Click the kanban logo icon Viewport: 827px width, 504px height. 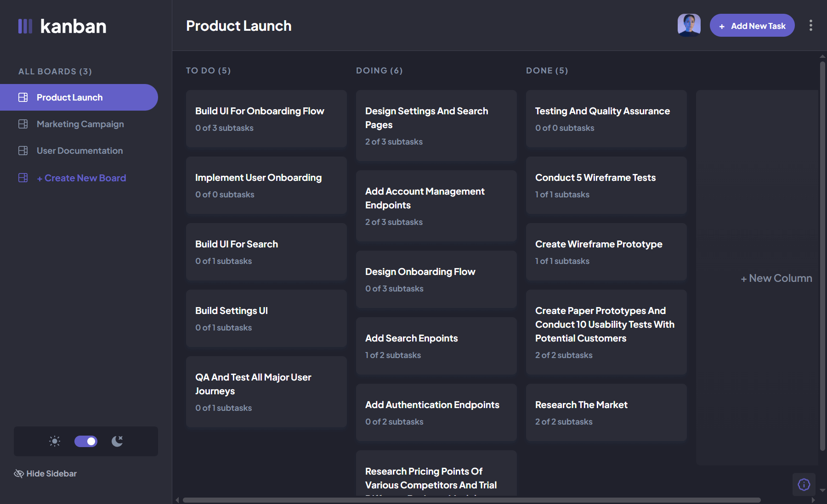pyautogui.click(x=25, y=26)
